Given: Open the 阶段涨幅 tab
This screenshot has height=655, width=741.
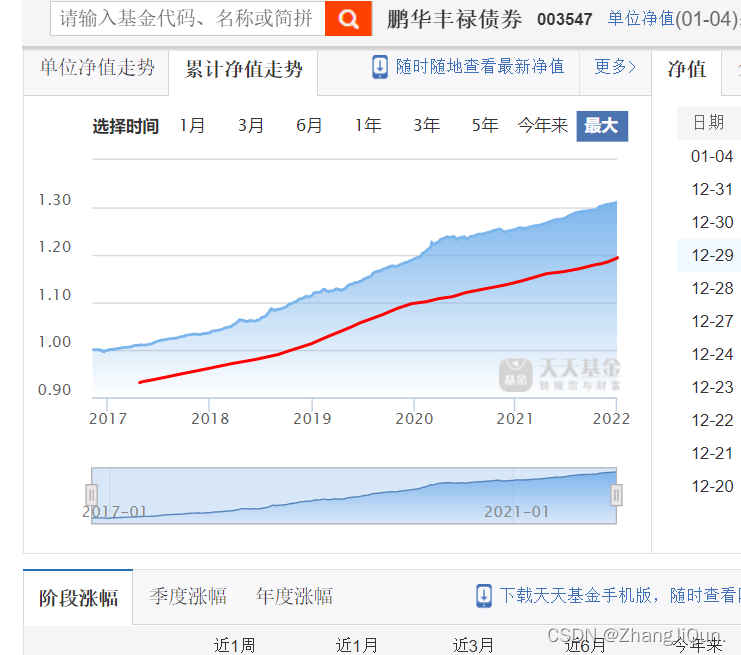Looking at the screenshot, I should 78,598.
